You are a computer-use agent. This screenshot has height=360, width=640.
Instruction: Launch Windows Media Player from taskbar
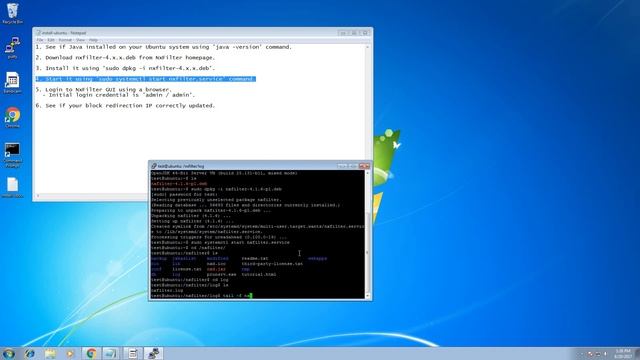(x=70, y=353)
